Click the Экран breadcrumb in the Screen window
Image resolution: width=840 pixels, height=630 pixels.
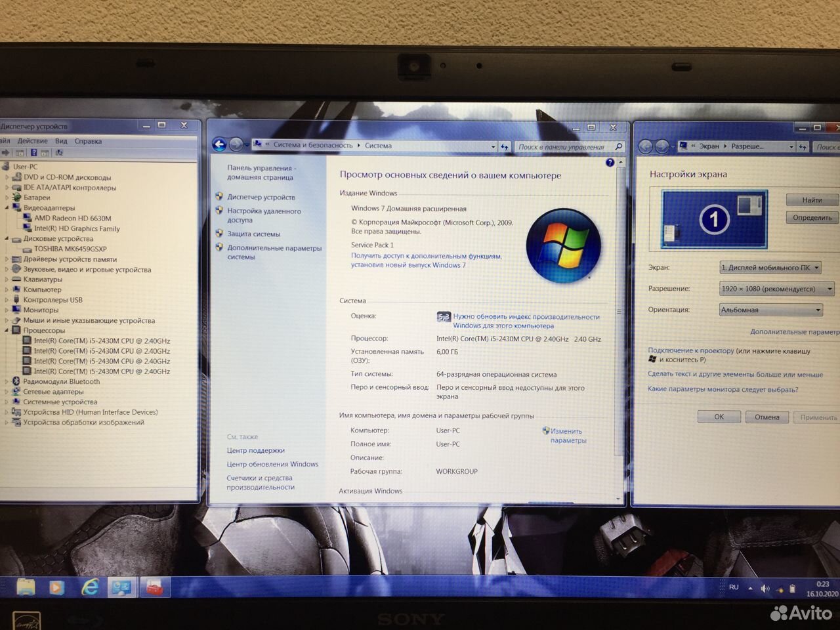coord(709,146)
